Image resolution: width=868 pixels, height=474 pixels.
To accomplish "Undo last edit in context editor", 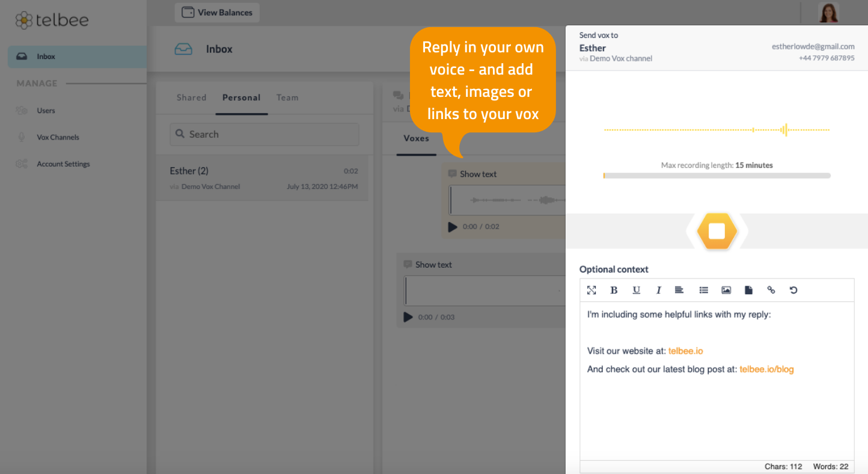I will [793, 290].
